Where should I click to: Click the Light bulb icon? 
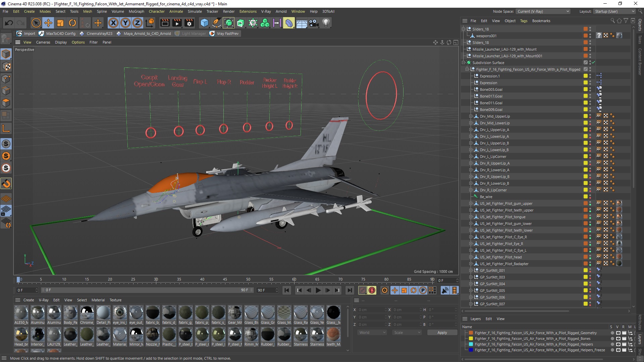click(326, 23)
